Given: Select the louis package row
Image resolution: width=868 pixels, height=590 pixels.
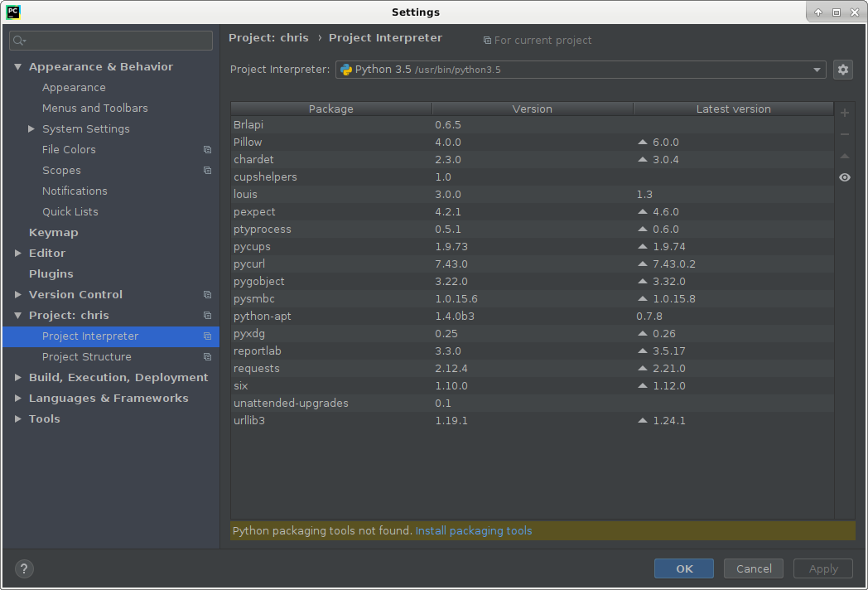Looking at the screenshot, I should (532, 195).
